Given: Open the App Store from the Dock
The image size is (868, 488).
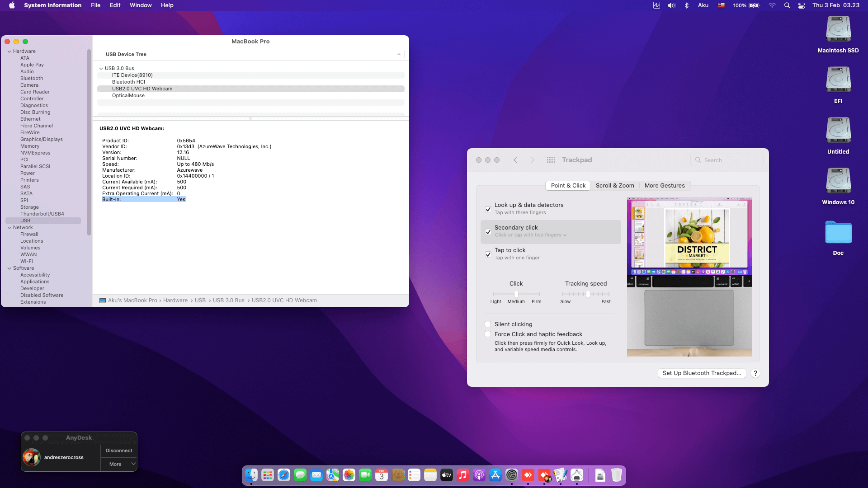Looking at the screenshot, I should tap(495, 475).
